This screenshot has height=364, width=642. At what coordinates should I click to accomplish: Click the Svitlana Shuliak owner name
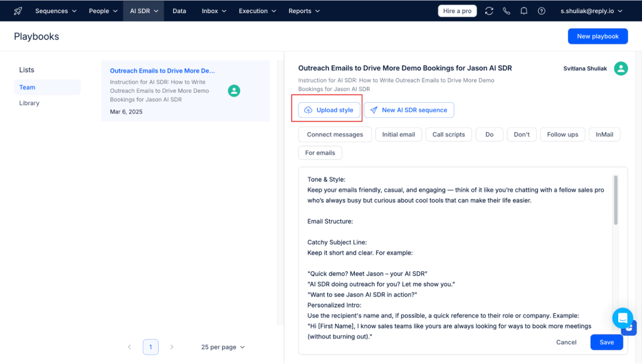[585, 69]
